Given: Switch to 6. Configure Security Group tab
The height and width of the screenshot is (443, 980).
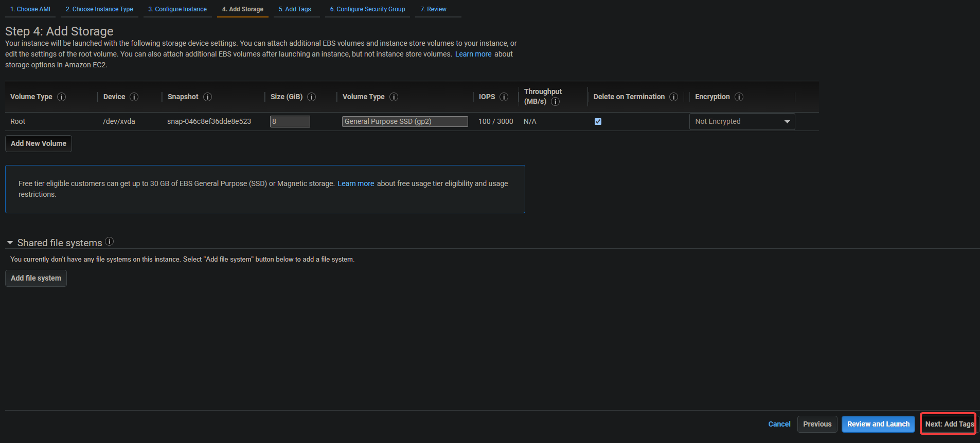Looking at the screenshot, I should [367, 9].
